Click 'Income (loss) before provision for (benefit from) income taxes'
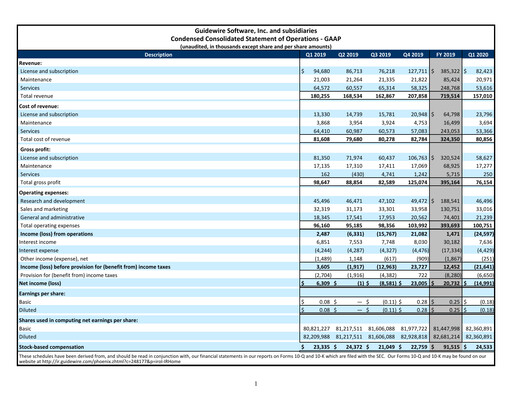 [x=95, y=267]
